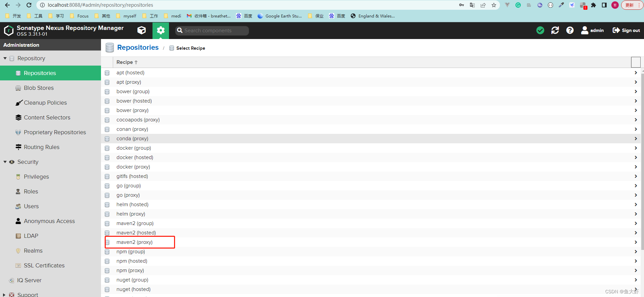Screen dimensions: 644x297
Task: Select the npm (group) recipe
Action: (370, 252)
